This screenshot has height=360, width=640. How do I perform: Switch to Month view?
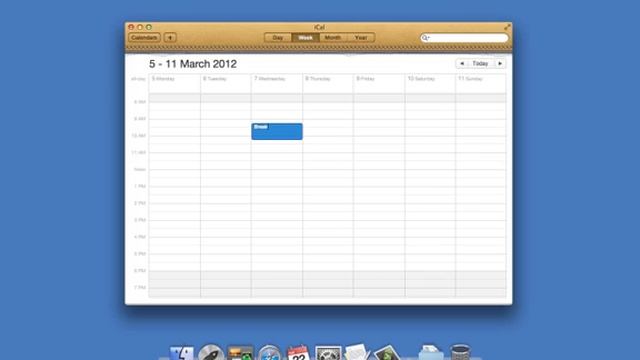tap(333, 38)
